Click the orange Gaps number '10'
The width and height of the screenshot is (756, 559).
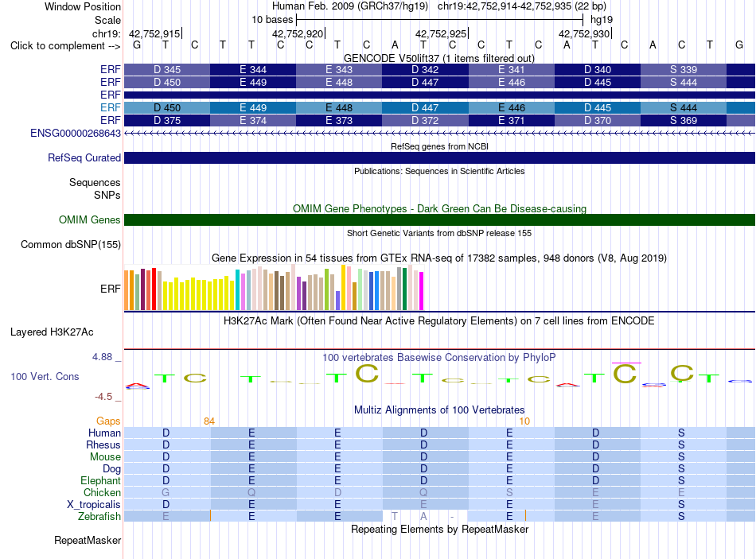point(524,421)
